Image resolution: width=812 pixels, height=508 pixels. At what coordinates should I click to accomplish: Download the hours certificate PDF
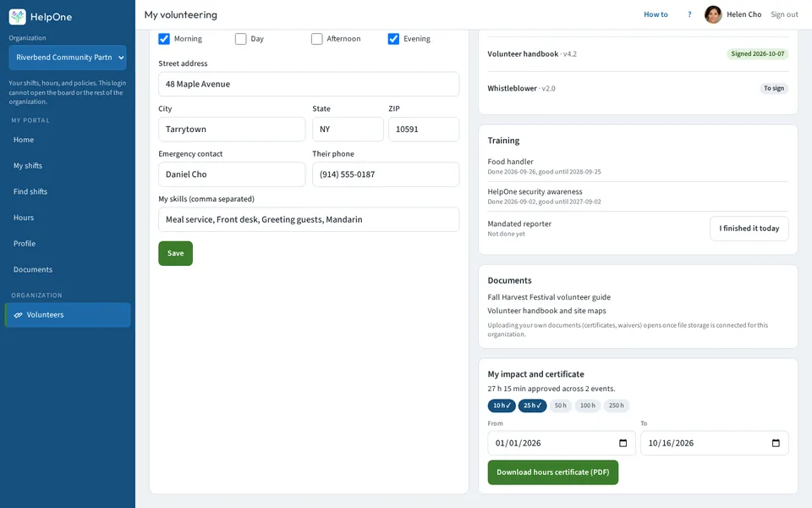click(552, 472)
